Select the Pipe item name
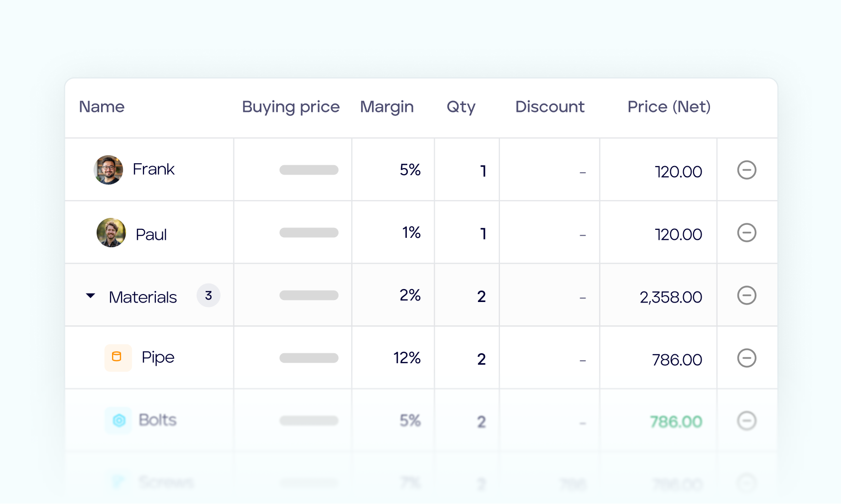 (x=158, y=358)
